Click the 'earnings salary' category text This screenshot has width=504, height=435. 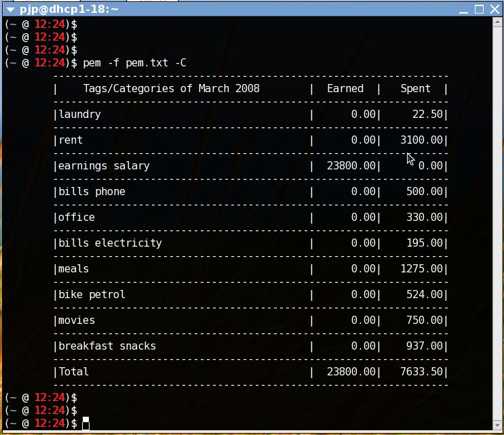pyautogui.click(x=104, y=166)
